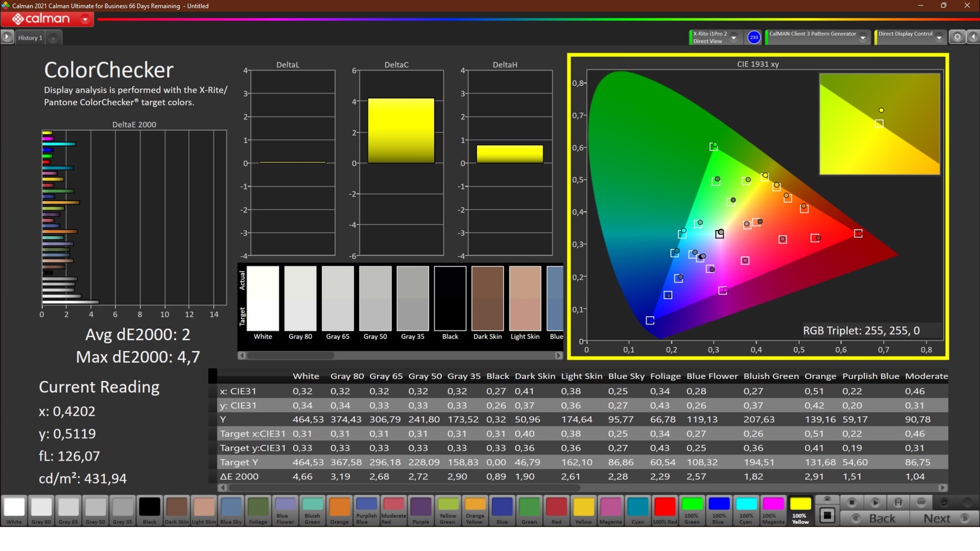Open the X-Rite i1Pro 2 meter dropdown
This screenshot has height=551, width=980.
(x=733, y=37)
